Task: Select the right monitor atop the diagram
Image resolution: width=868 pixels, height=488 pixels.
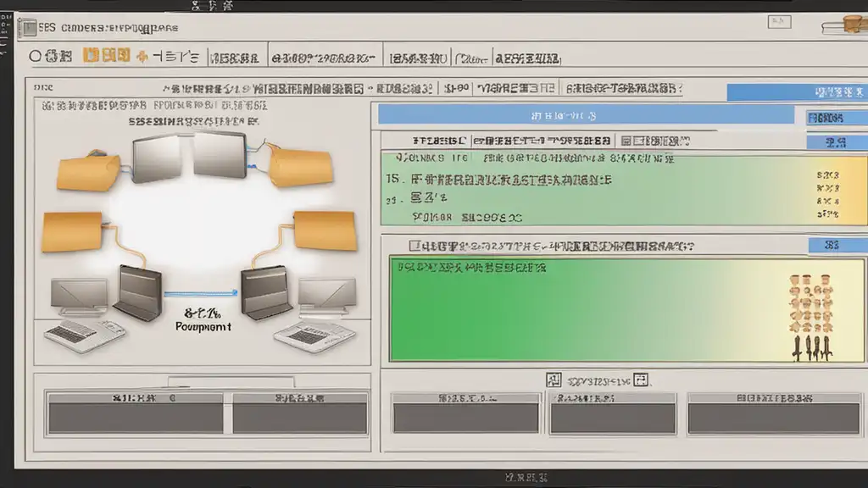Action: (220, 154)
